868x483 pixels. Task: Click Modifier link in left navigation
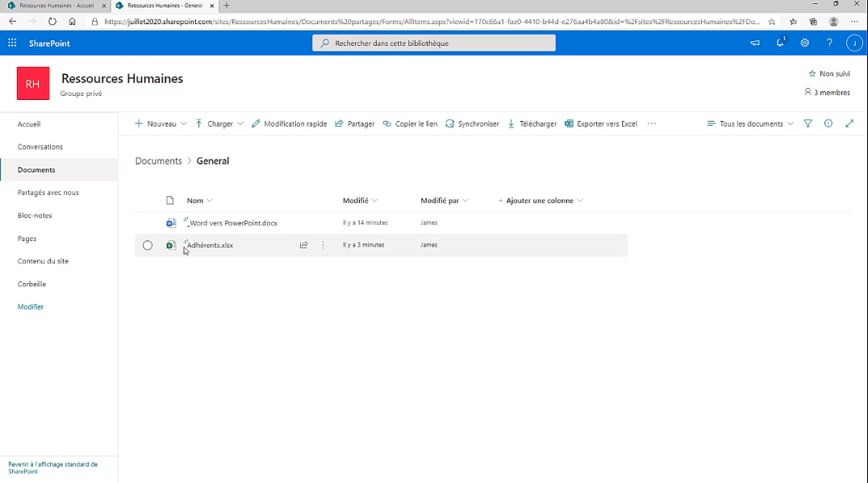[31, 306]
